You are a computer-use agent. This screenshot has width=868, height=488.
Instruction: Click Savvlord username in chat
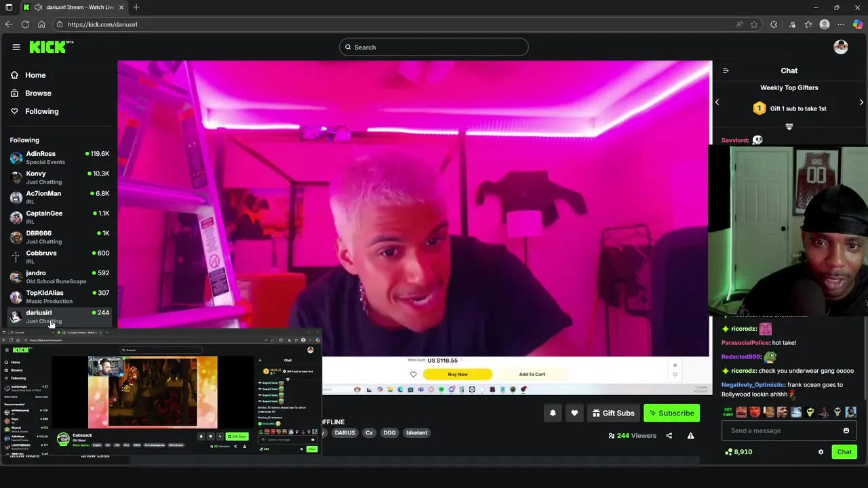(x=734, y=140)
